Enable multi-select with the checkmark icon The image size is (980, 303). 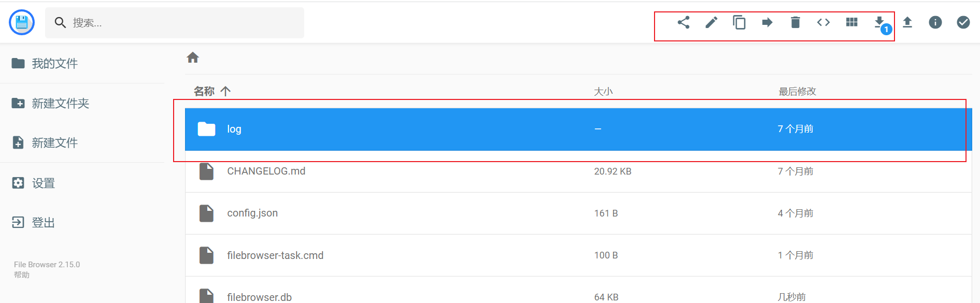tap(963, 22)
